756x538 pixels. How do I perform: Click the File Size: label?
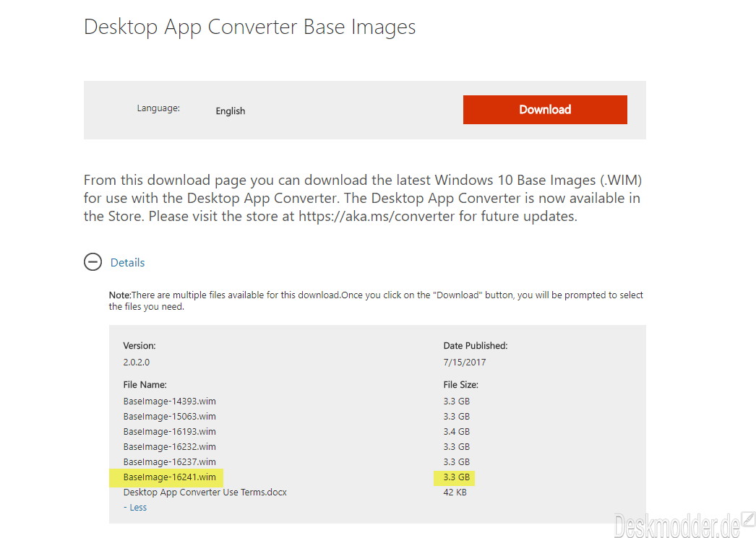click(x=461, y=385)
